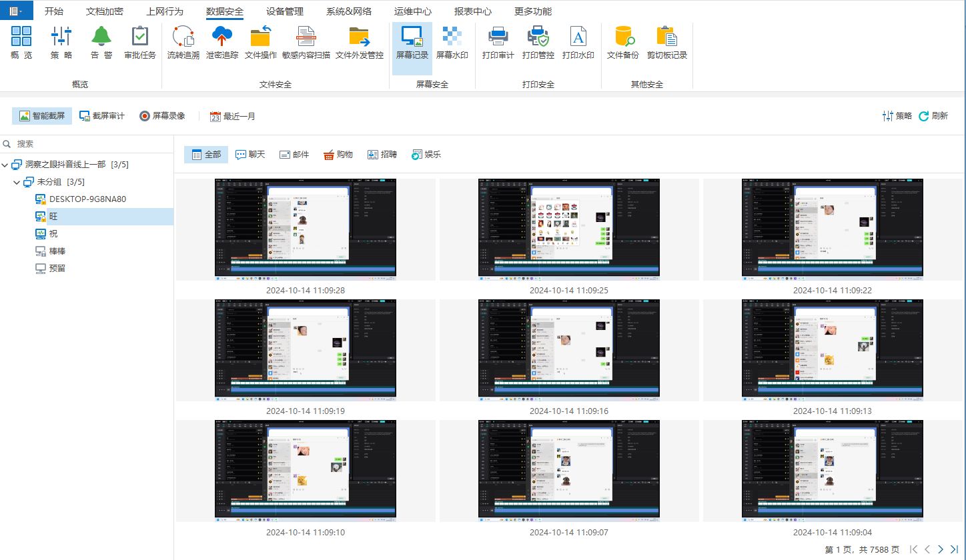Switch to 设备管理 ribbon tab

285,11
